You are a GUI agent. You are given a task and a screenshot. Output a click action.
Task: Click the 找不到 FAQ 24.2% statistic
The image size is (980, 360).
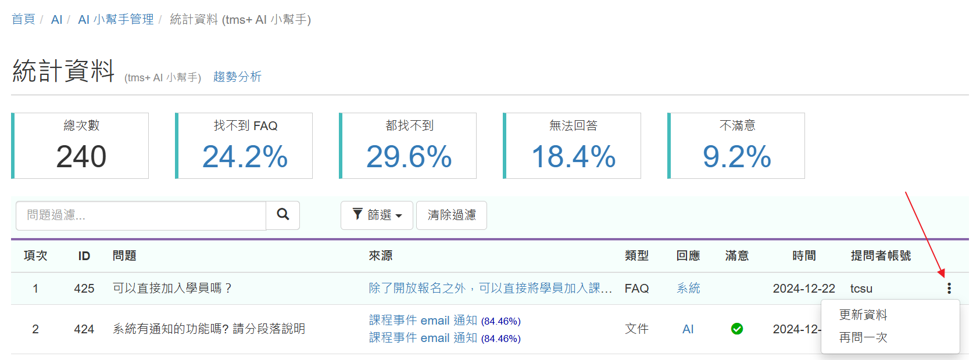pyautogui.click(x=245, y=157)
